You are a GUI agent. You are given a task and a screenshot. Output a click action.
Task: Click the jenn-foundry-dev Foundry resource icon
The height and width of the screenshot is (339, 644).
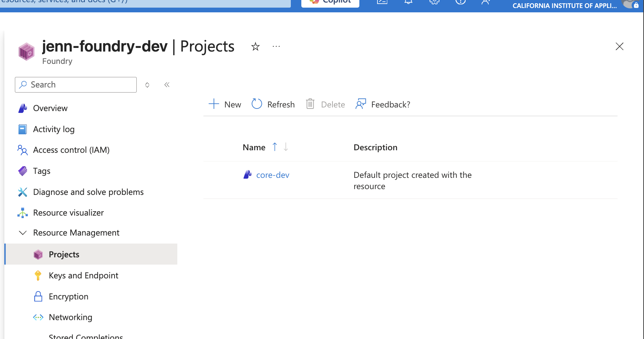(26, 52)
